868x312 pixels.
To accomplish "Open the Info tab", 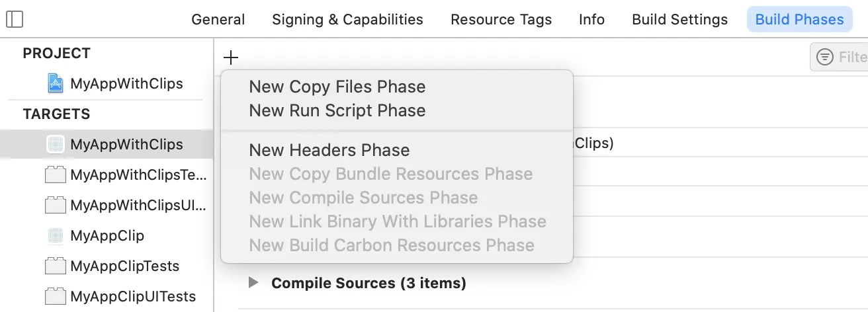I will (x=591, y=19).
